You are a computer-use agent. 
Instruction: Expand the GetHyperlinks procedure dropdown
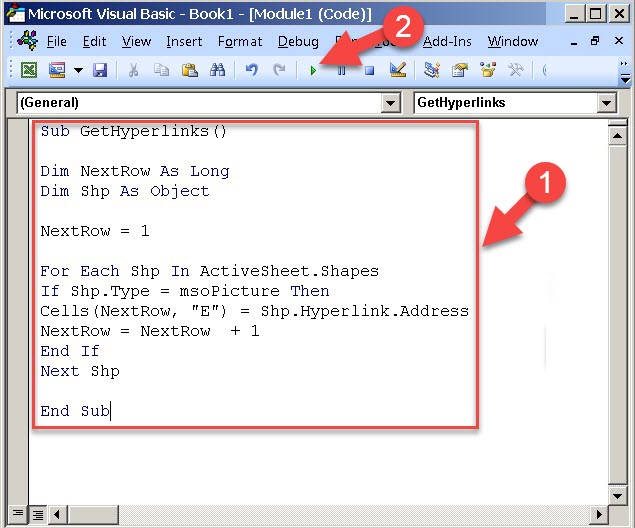click(606, 103)
